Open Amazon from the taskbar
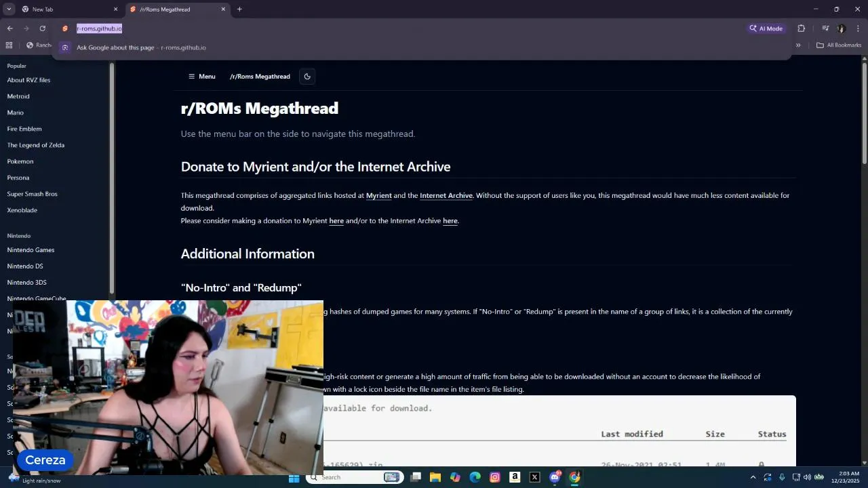Image resolution: width=868 pixels, height=488 pixels. [x=515, y=477]
